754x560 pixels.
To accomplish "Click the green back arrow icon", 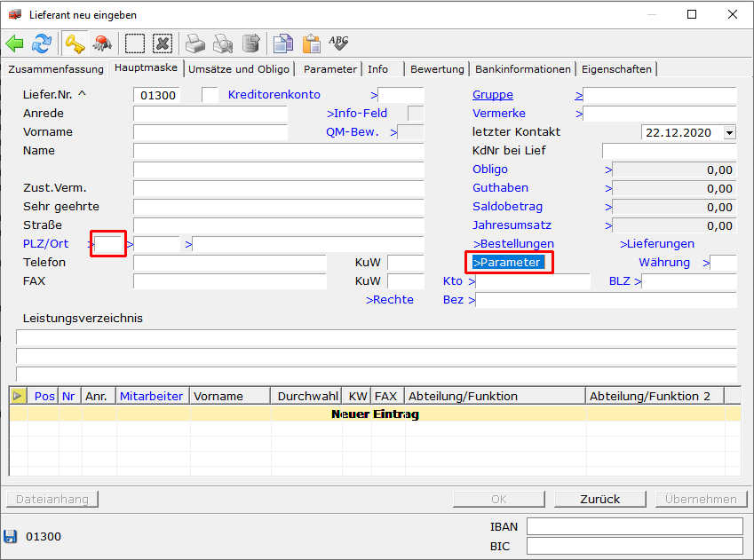I will coord(15,43).
